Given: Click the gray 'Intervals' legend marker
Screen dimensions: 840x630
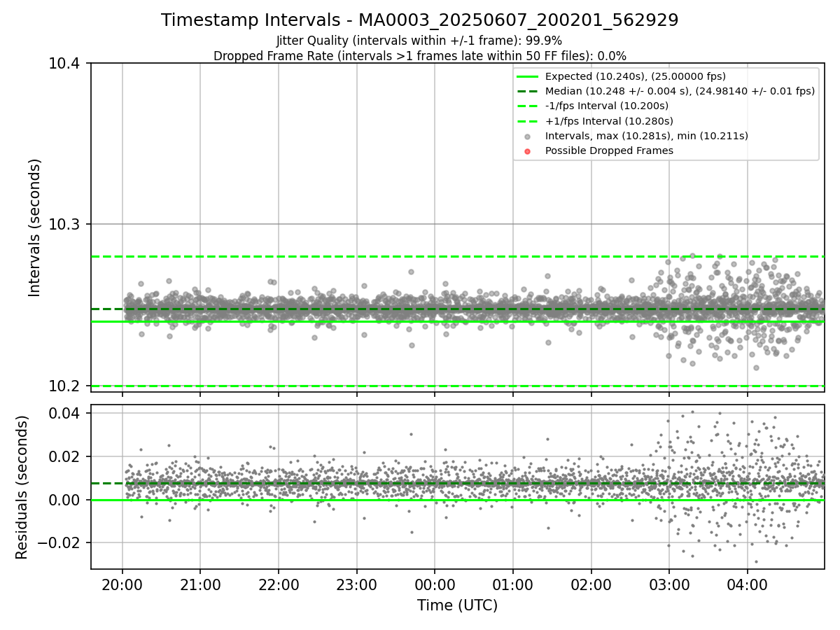Looking at the screenshot, I should pyautogui.click(x=528, y=136).
